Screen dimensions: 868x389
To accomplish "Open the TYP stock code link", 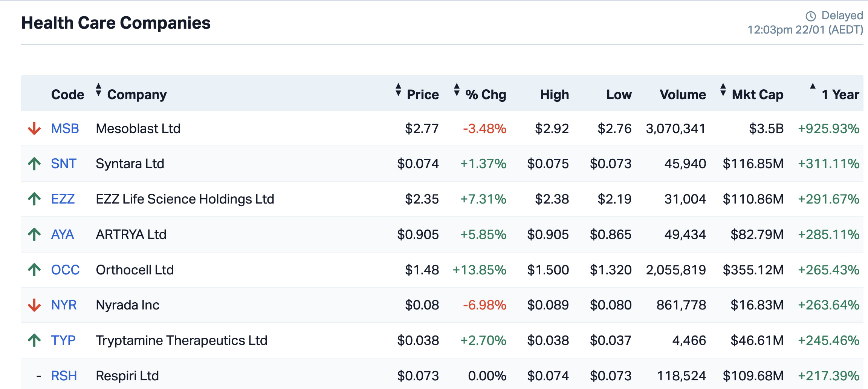I will pos(63,340).
